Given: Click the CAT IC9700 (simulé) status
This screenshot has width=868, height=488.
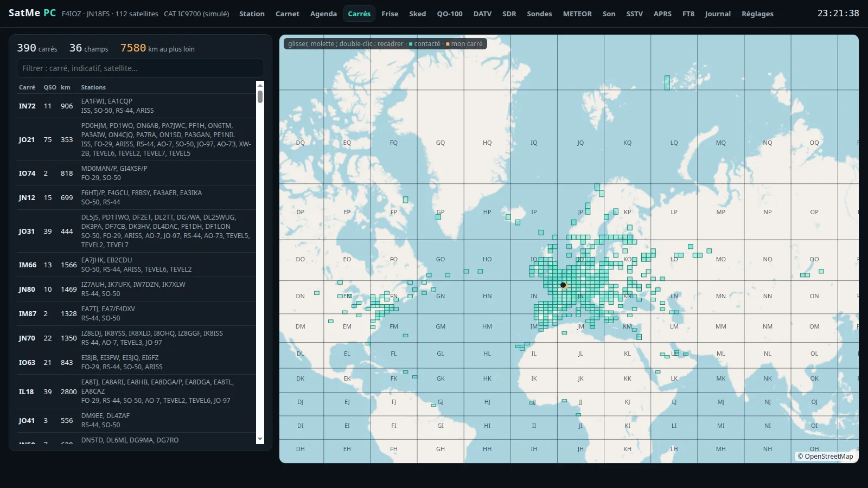Looking at the screenshot, I should point(196,14).
